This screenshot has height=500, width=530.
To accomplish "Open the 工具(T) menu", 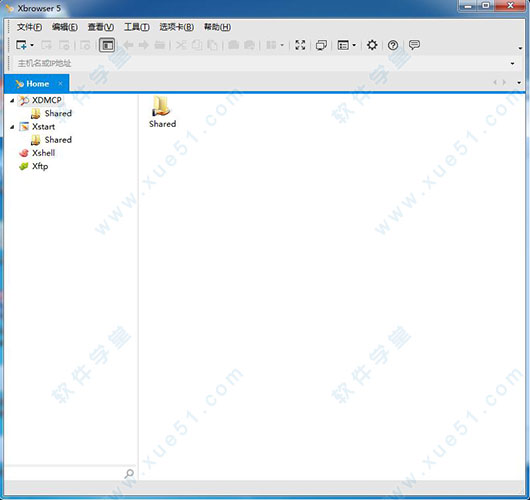I will [137, 27].
